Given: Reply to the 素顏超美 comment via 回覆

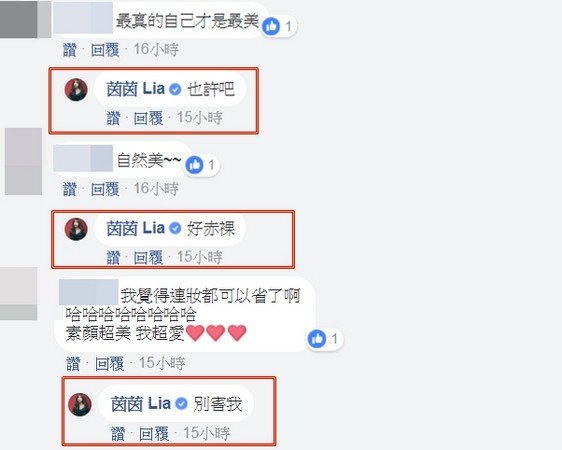Looking at the screenshot, I should coord(110,364).
